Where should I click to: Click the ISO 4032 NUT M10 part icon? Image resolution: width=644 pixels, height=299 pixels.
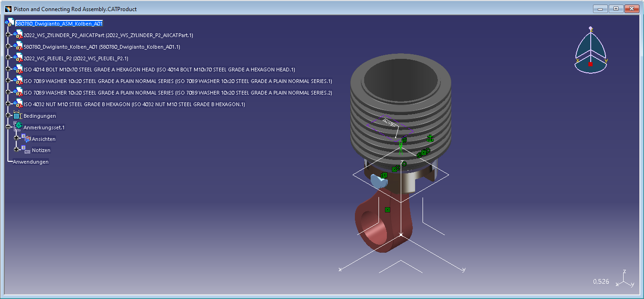coord(18,104)
